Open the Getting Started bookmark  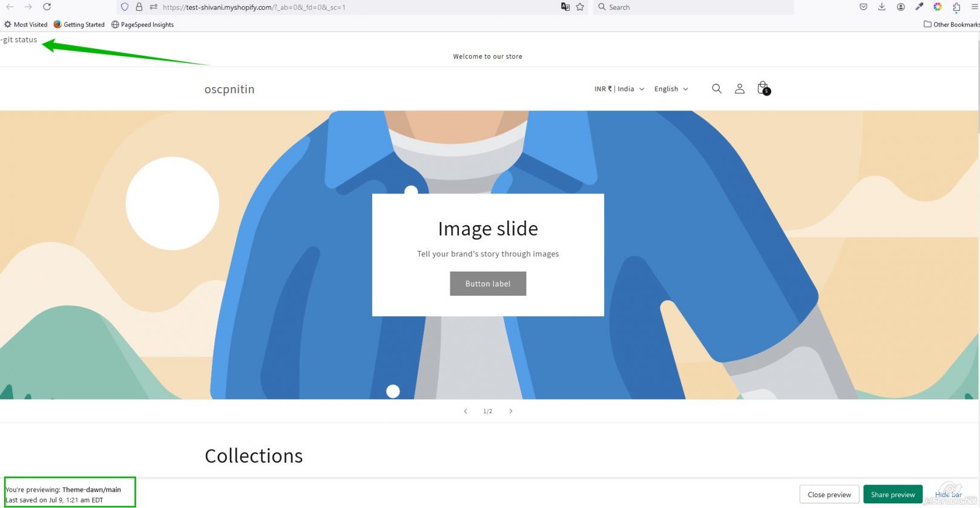(79, 25)
